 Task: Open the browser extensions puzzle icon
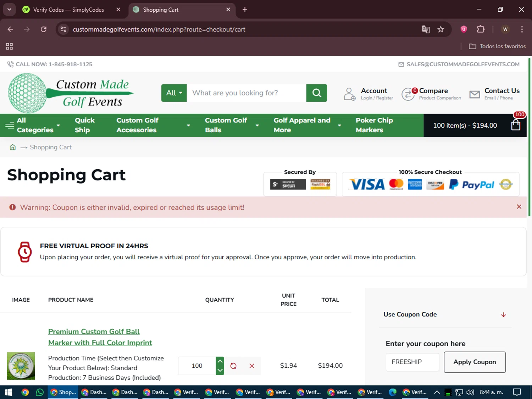[481, 29]
